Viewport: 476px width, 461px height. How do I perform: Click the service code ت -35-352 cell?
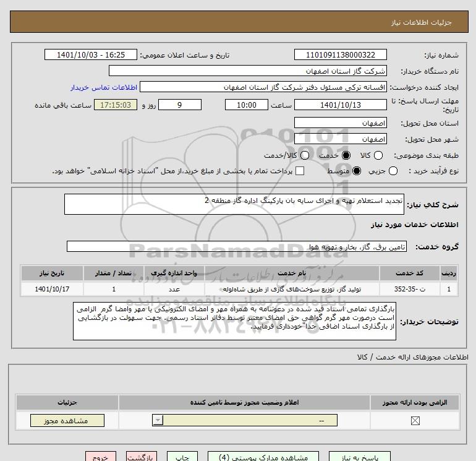[409, 289]
